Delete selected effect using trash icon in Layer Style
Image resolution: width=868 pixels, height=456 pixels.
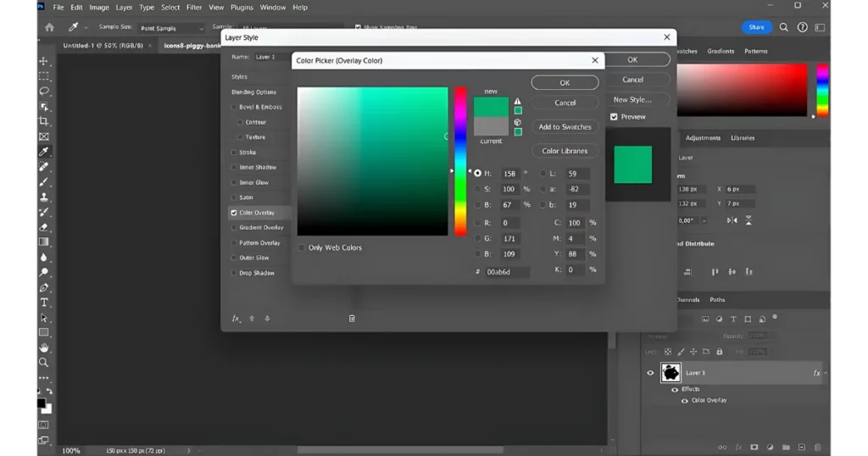(x=352, y=319)
